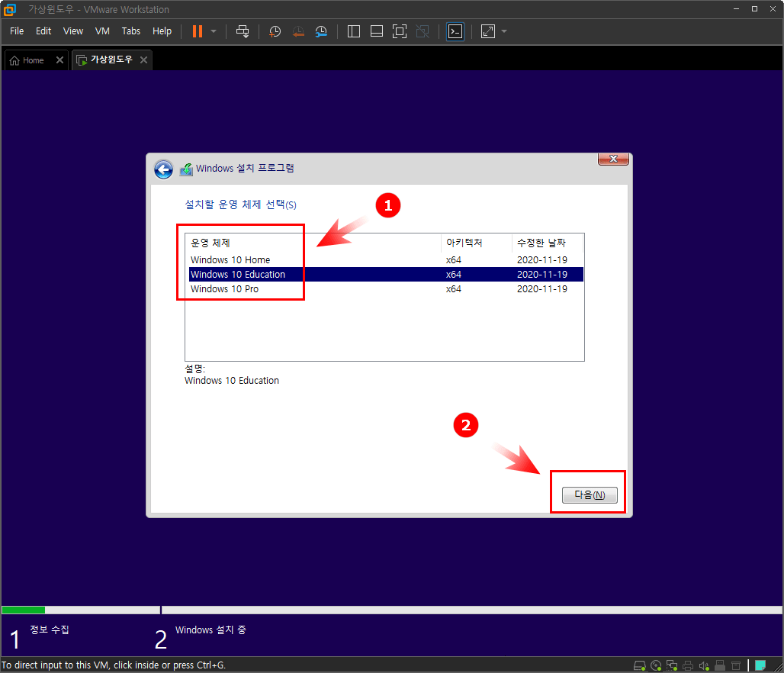This screenshot has width=784, height=673.
Task: Open the Tabs menu
Action: point(131,31)
